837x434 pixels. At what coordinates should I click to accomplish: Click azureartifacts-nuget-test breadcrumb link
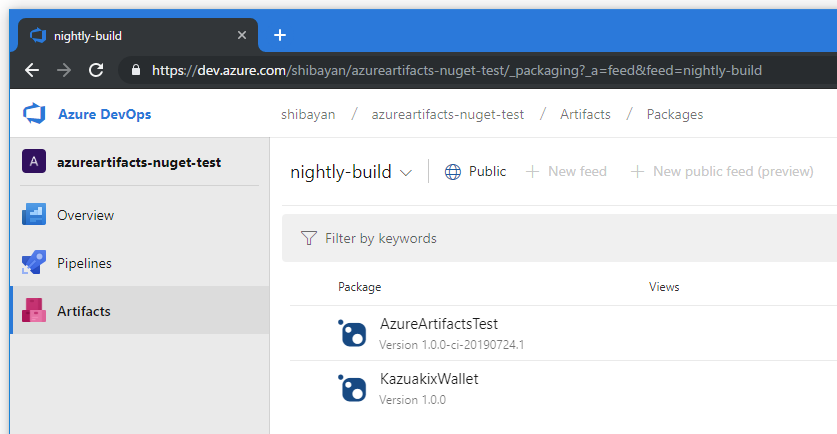coord(447,114)
